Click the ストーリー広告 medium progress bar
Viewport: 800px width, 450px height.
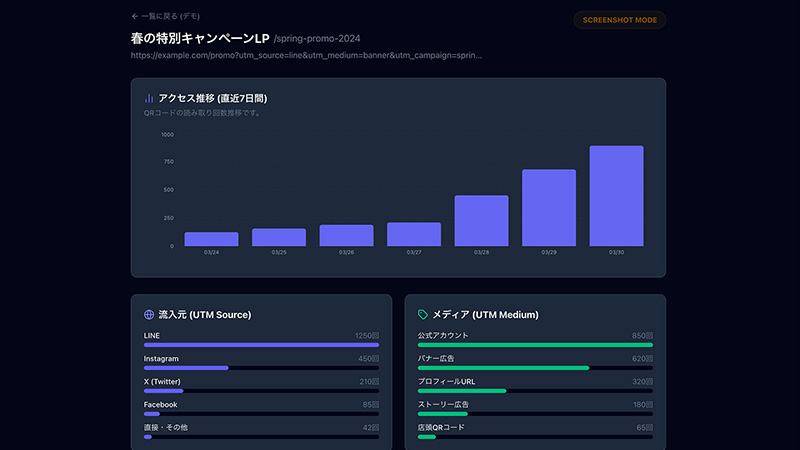(535, 414)
